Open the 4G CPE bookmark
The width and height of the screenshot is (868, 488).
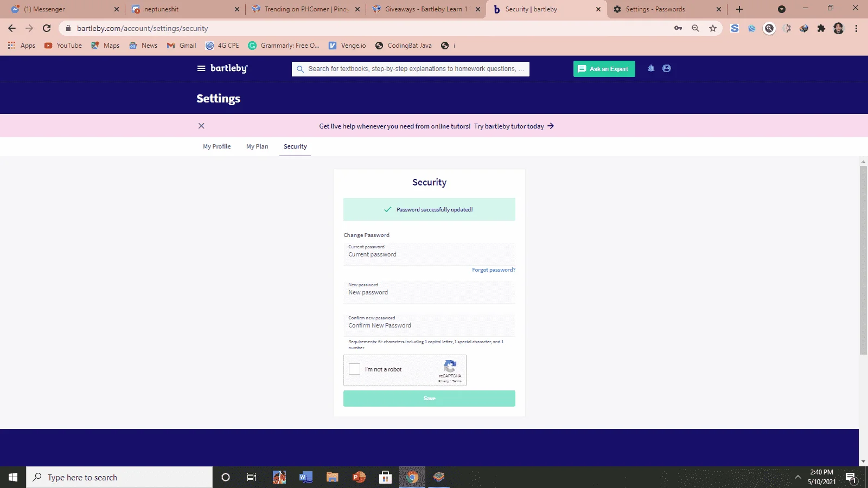point(222,46)
